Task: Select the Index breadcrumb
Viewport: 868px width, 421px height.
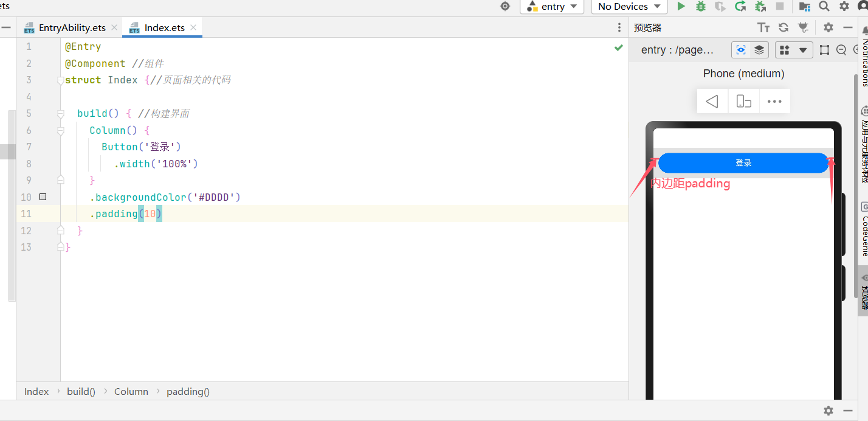Action: (36, 391)
